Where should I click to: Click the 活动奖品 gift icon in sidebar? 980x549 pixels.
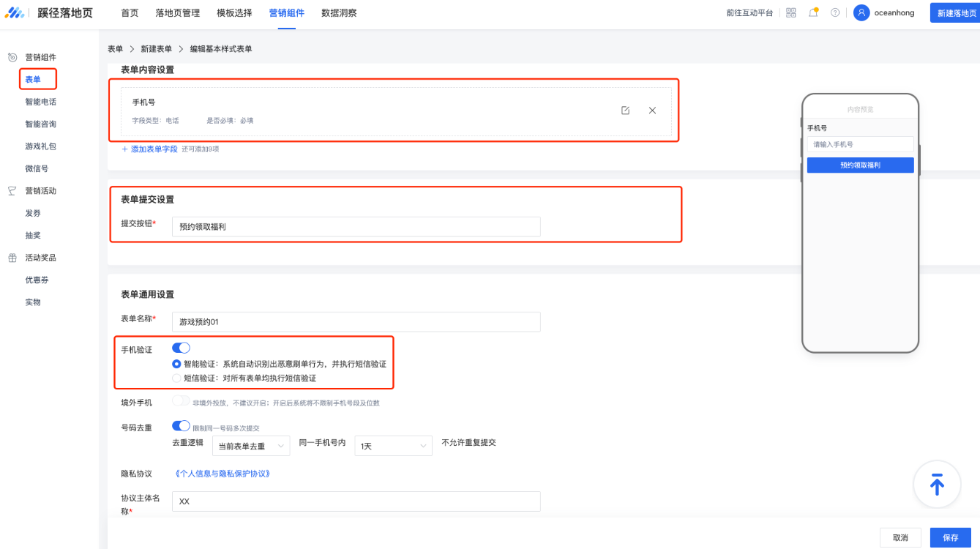(x=12, y=258)
